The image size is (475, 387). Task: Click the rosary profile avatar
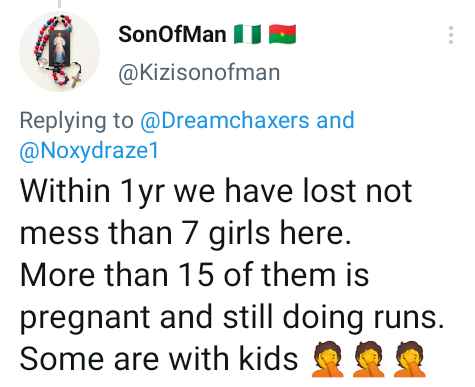(59, 52)
